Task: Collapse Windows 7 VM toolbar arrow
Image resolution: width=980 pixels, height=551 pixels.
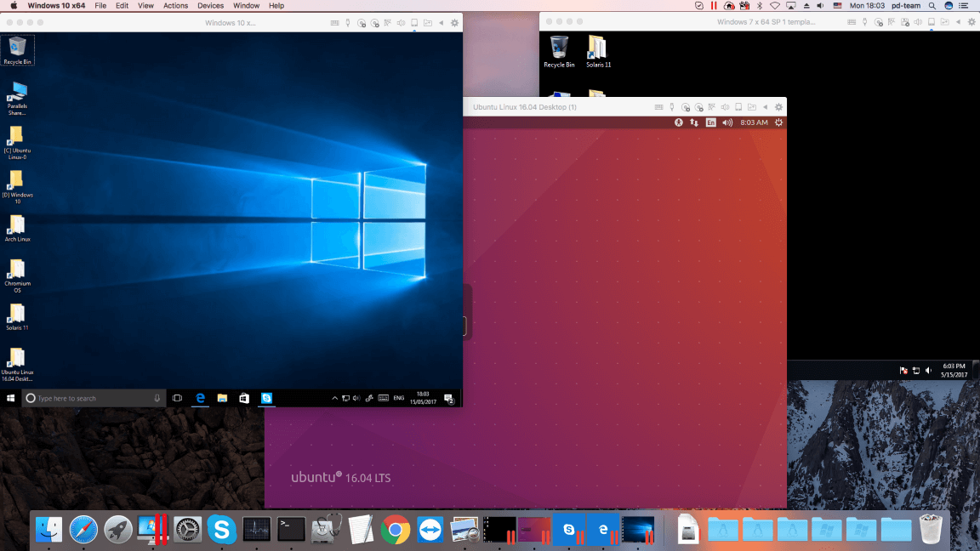Action: coord(958,22)
